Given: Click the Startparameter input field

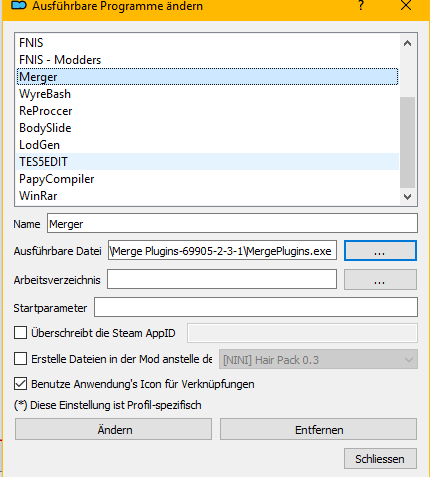Looking at the screenshot, I should pyautogui.click(x=256, y=307).
